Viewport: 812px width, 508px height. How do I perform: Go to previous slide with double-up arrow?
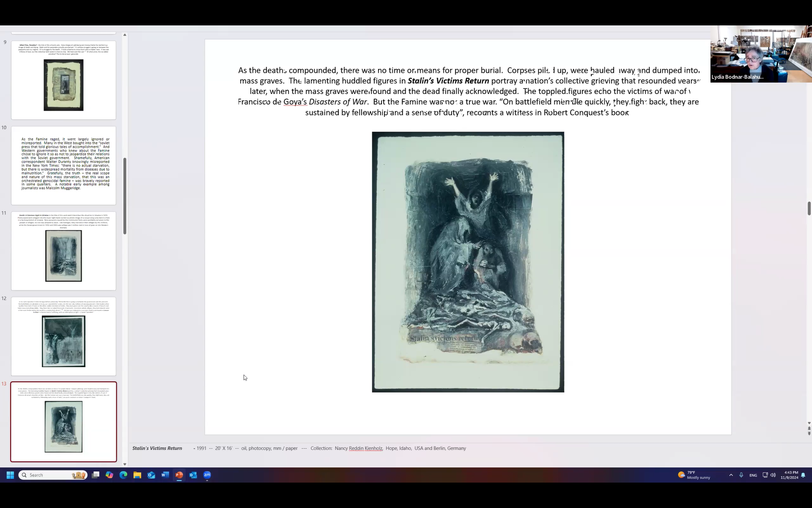[809, 428]
